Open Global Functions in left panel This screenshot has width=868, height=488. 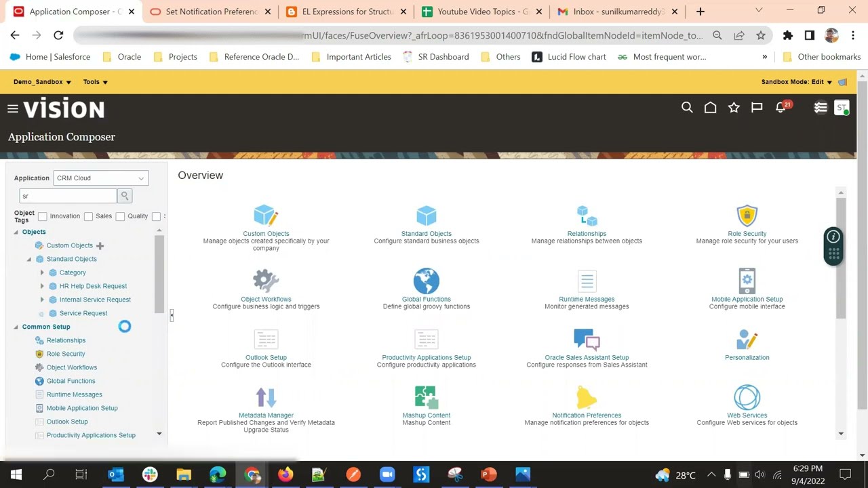pyautogui.click(x=71, y=381)
